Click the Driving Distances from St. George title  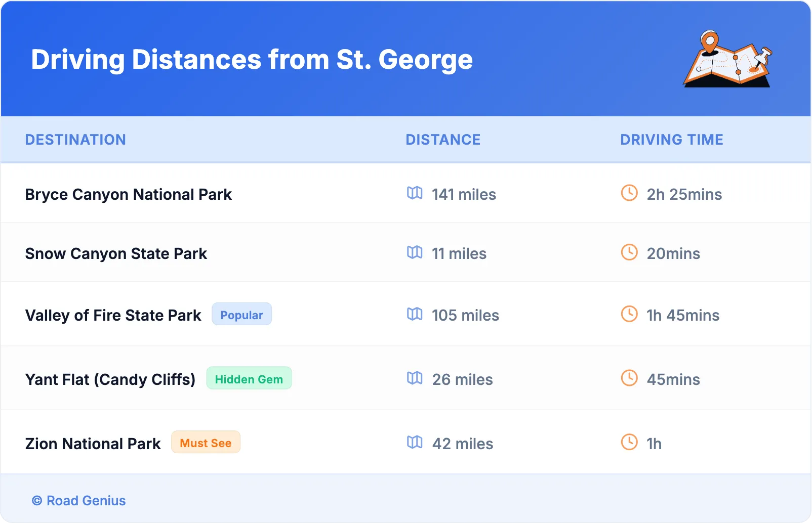252,60
